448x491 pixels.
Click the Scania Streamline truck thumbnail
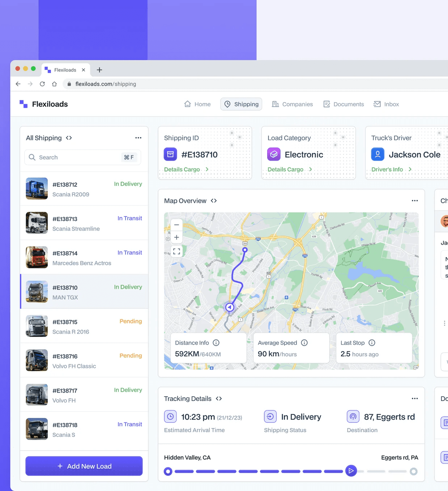point(37,223)
